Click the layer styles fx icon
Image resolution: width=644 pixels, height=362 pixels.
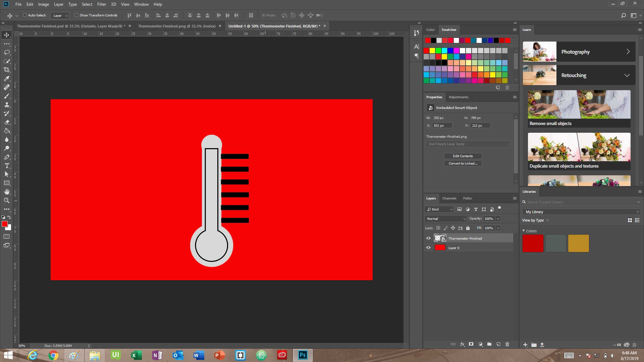pyautogui.click(x=462, y=344)
